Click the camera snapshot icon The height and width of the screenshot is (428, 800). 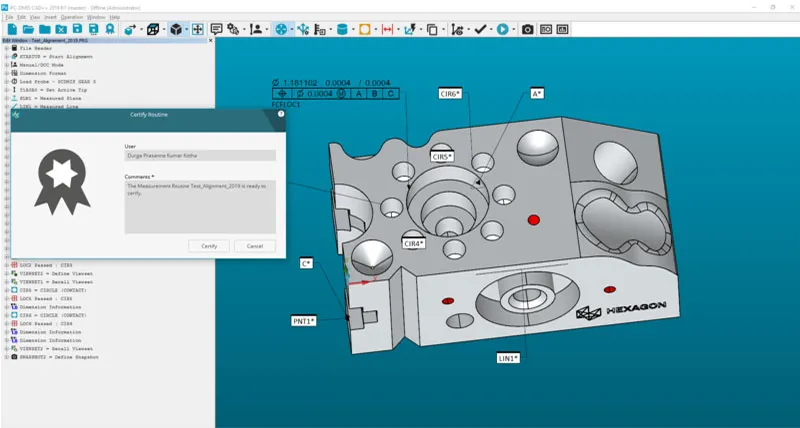coord(527,30)
